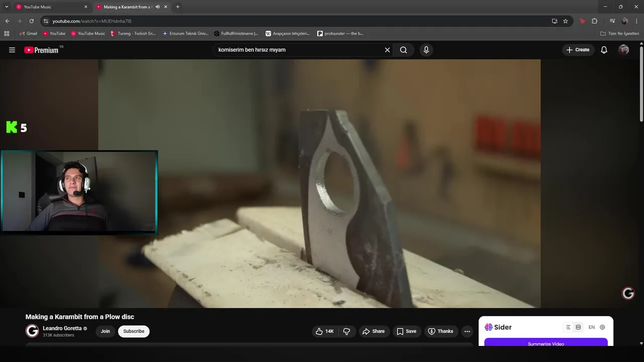Save the video to a playlist
This screenshot has height=362, width=644.
point(407,331)
